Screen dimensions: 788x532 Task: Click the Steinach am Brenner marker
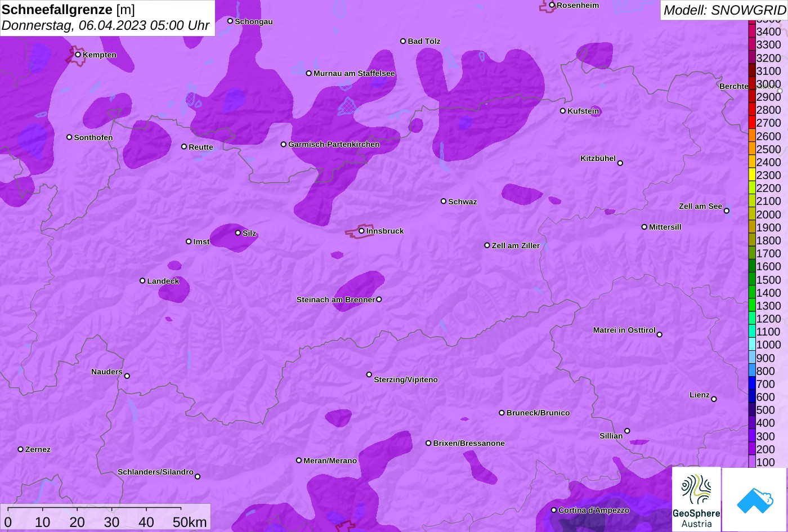379,299
